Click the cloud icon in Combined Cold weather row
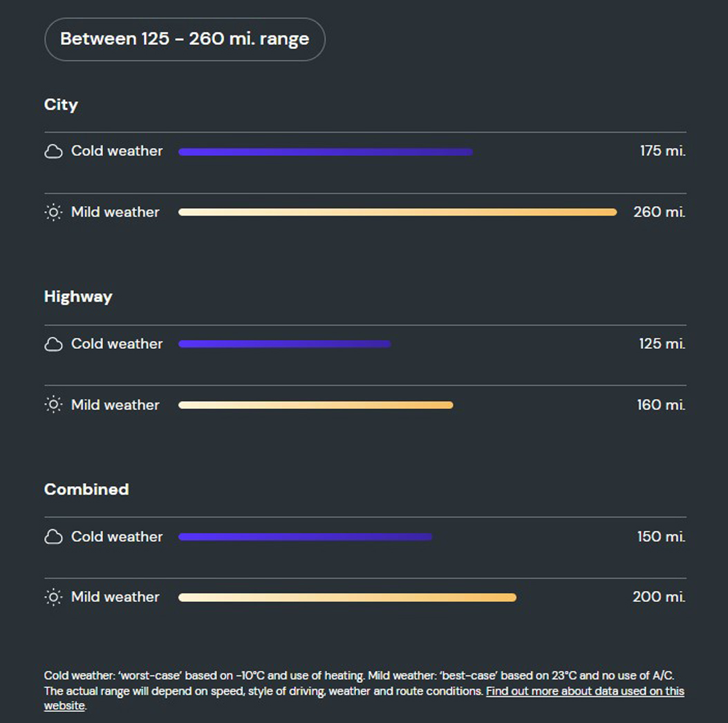 coord(53,537)
